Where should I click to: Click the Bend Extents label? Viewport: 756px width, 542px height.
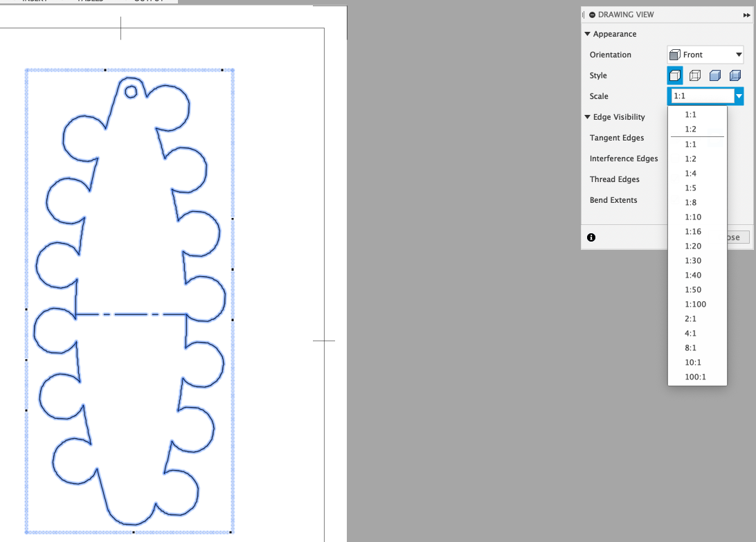[x=613, y=199]
